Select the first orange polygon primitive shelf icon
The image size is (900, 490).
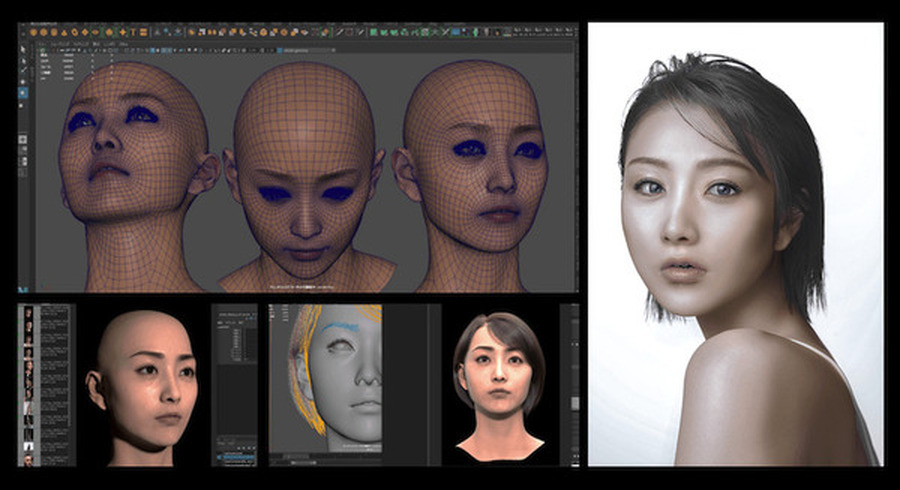pyautogui.click(x=34, y=32)
